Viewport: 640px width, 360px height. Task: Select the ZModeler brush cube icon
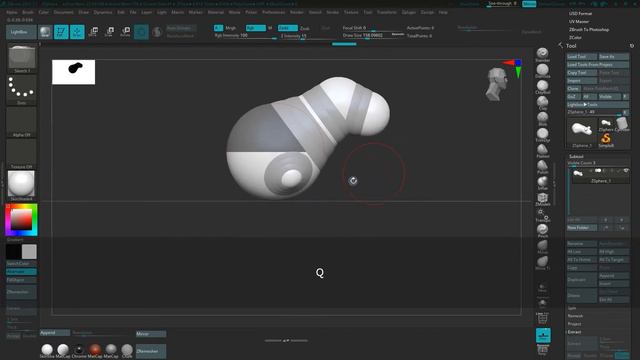pyautogui.click(x=542, y=198)
